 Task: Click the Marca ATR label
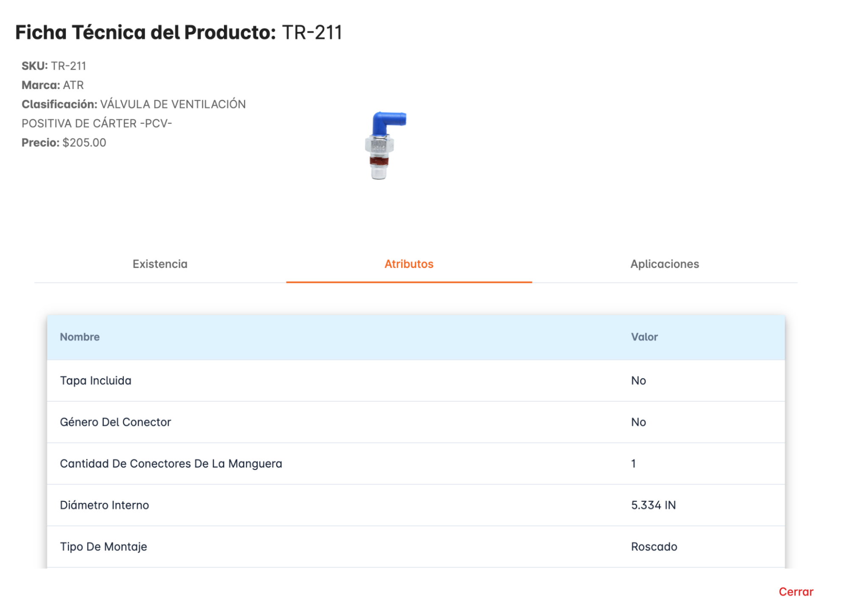click(x=53, y=85)
